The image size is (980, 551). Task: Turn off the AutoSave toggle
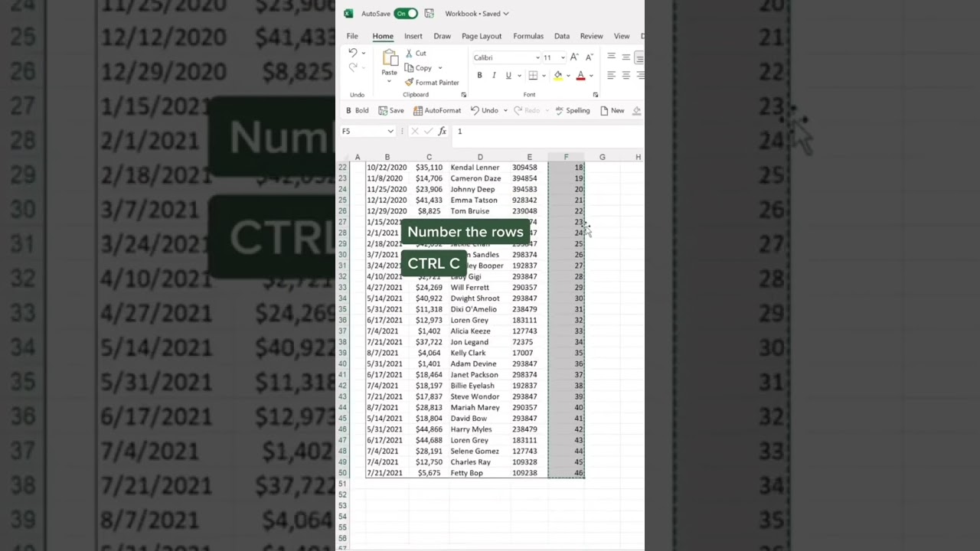coord(405,13)
